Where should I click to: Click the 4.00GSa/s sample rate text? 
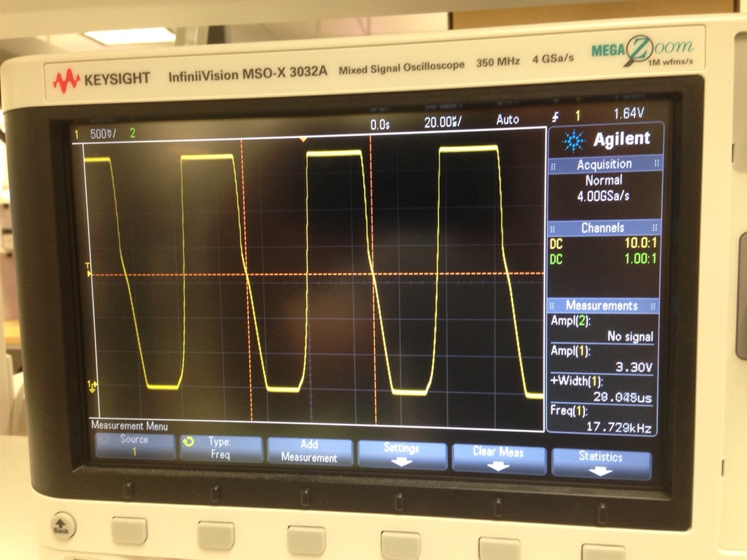click(603, 196)
